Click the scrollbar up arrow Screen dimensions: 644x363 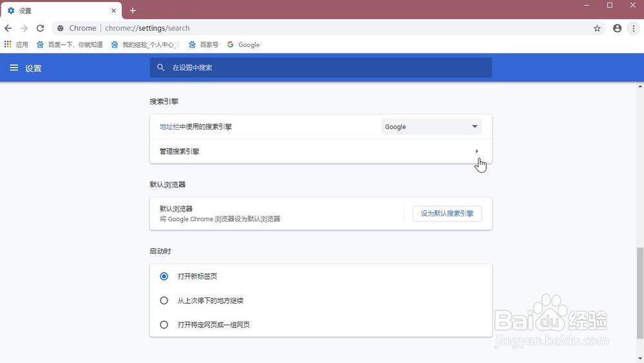click(640, 87)
